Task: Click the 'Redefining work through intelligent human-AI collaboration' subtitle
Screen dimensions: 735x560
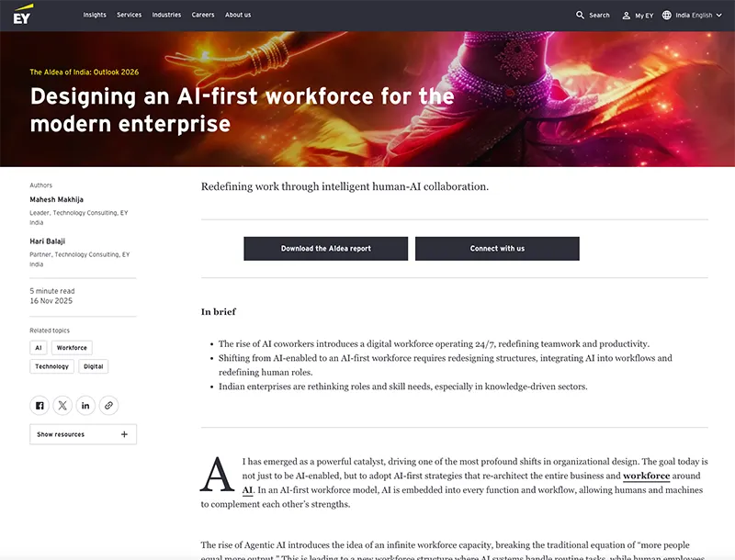Action: 345,187
